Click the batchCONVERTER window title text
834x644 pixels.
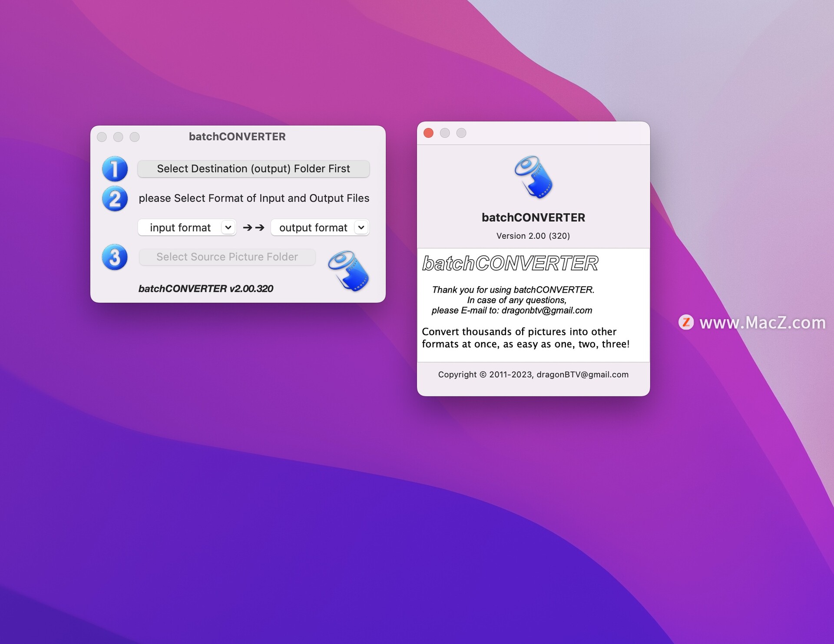pos(237,137)
